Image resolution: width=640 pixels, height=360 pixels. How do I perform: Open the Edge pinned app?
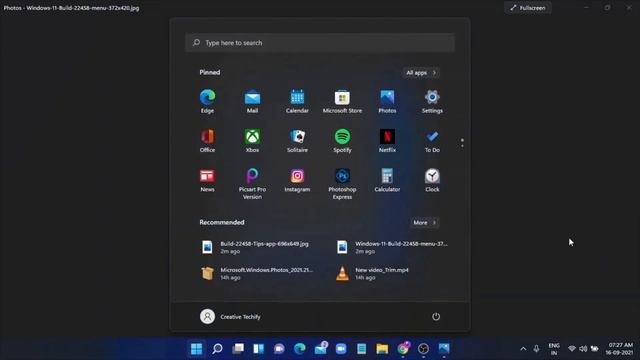coord(207,101)
